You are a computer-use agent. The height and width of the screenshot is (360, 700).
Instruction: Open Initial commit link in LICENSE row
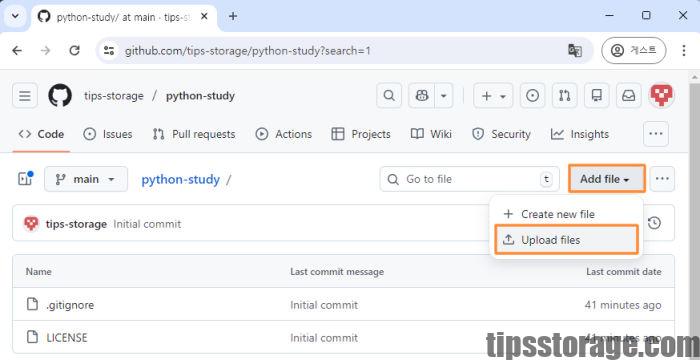pyautogui.click(x=324, y=338)
